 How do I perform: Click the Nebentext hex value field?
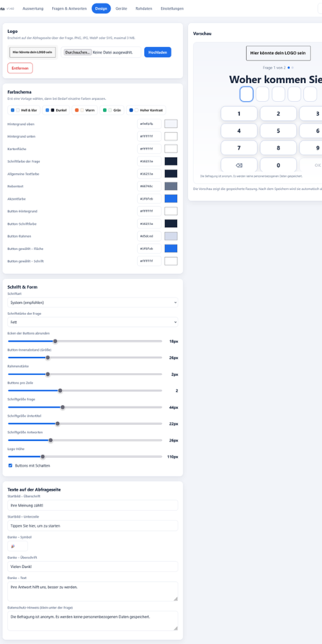pos(149,187)
